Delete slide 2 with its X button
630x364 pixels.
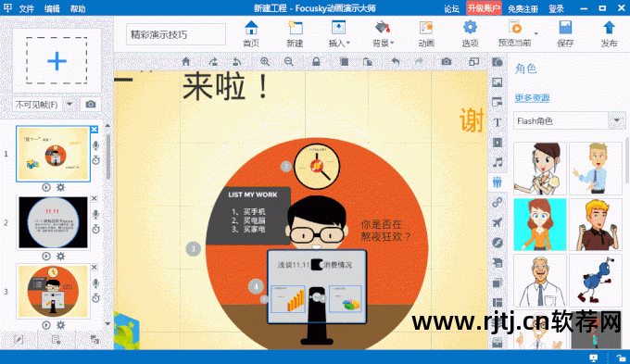pyautogui.click(x=94, y=198)
